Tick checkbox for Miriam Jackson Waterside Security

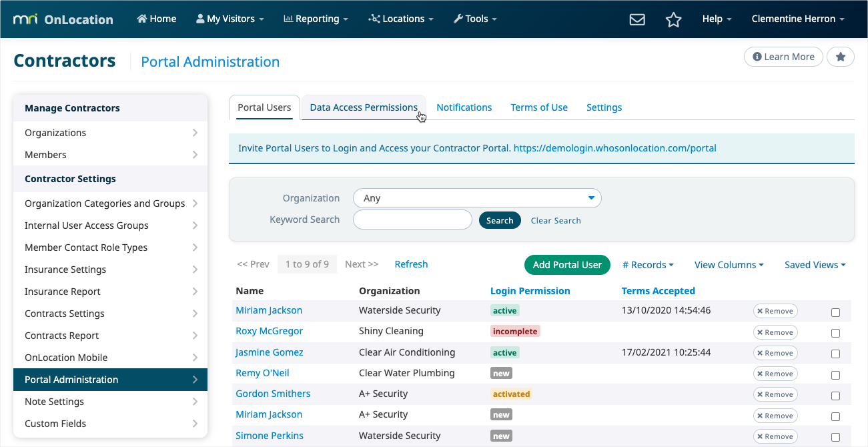(835, 312)
